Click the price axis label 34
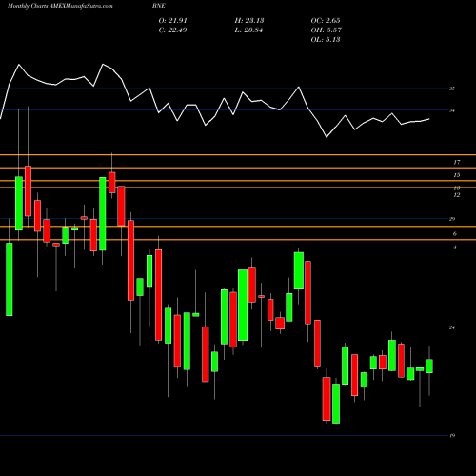The height and width of the screenshot is (476, 476). point(452,110)
